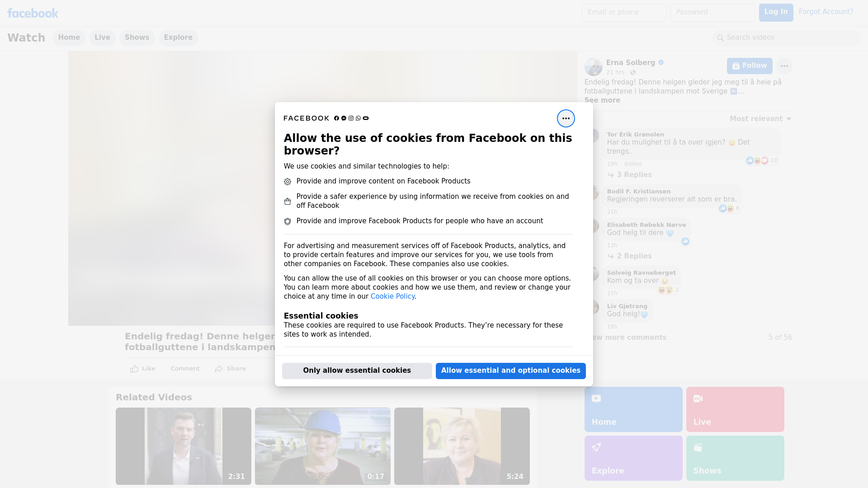Screen dimensions: 868x488
Task: Click the Related Videos heading
Action: tap(154, 398)
